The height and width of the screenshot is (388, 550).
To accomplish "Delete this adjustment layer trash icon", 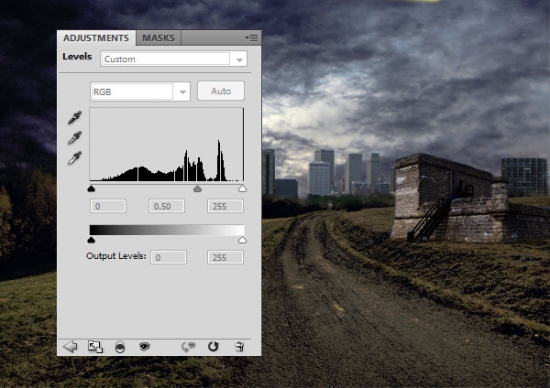I will point(239,347).
